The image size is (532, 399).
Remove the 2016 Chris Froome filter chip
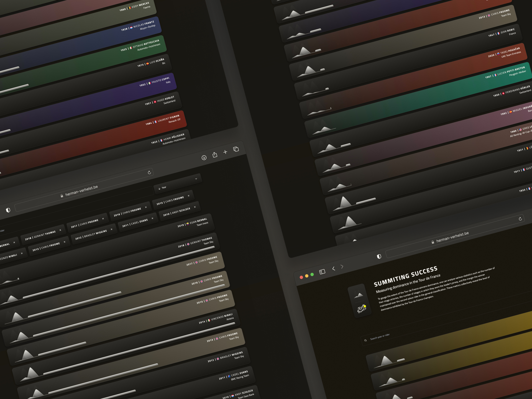click(146, 207)
